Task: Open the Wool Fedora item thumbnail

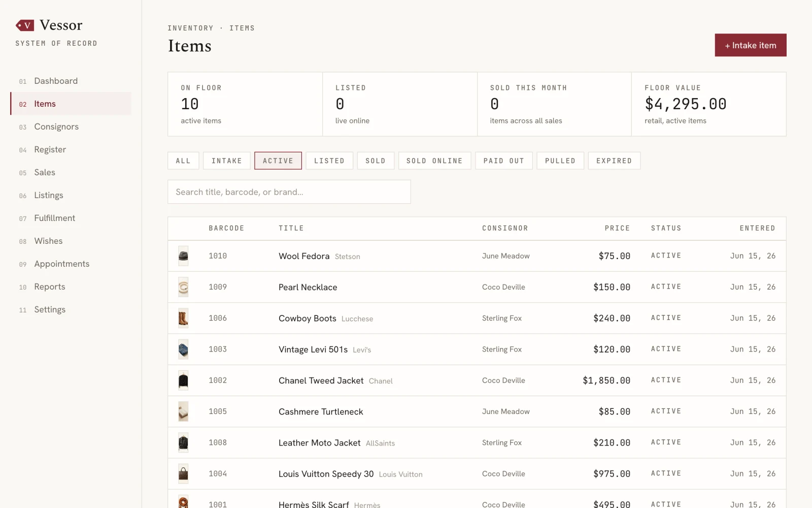Action: pyautogui.click(x=183, y=256)
